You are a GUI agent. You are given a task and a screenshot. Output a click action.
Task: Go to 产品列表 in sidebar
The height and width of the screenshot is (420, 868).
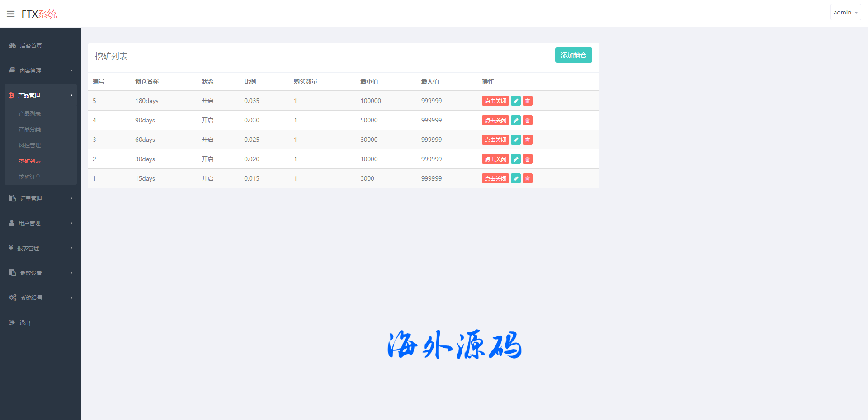30,113
